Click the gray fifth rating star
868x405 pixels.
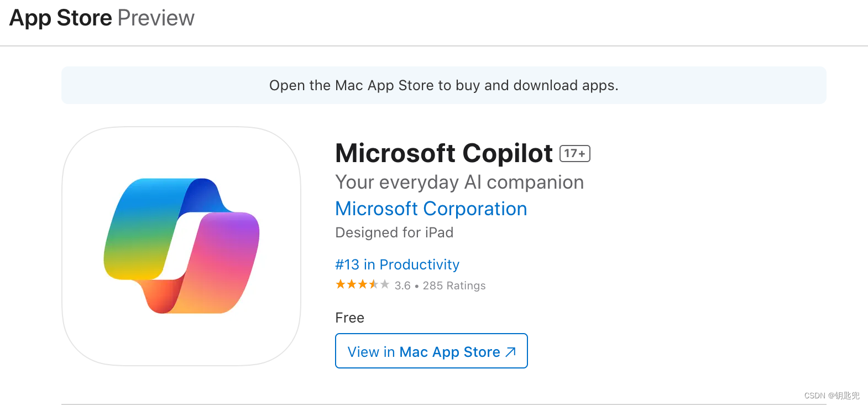coord(385,284)
